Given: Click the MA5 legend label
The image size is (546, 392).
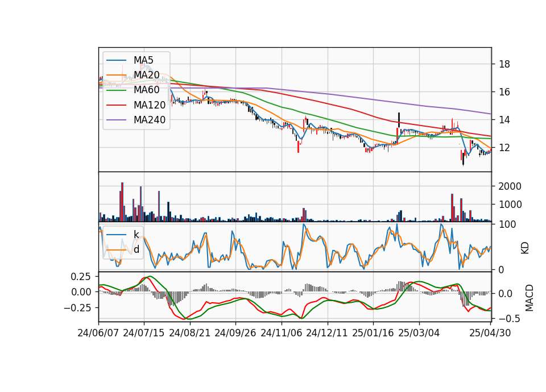Looking at the screenshot, I should [143, 60].
